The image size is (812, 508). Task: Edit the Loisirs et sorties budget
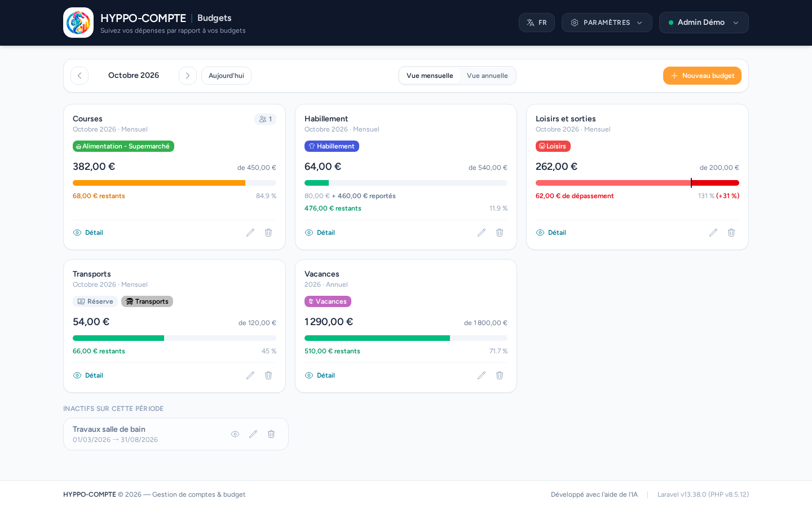(x=713, y=233)
